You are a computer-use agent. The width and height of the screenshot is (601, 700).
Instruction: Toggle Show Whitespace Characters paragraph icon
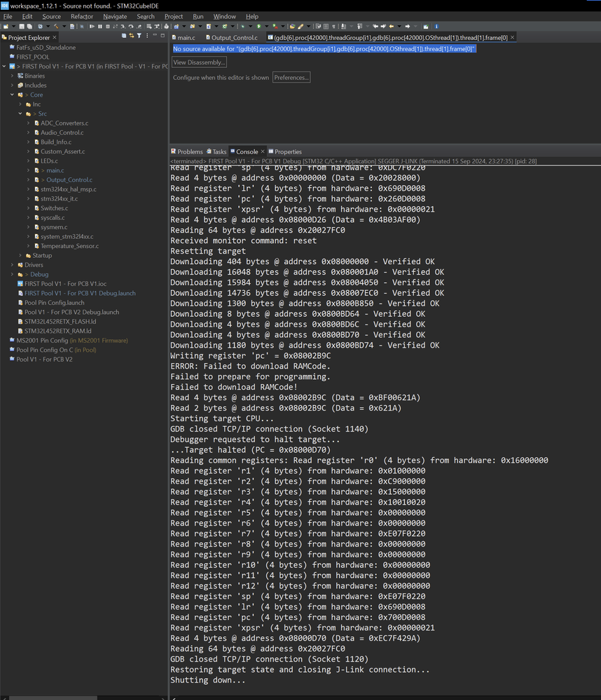coord(333,27)
